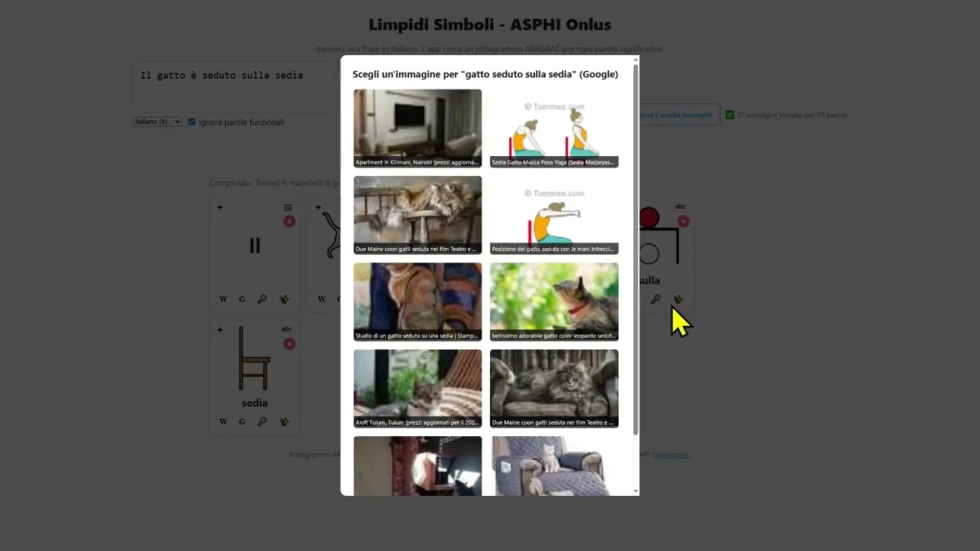This screenshot has width=980, height=551.
Task: Click the sparkle icon on the first card
Action: tap(284, 299)
